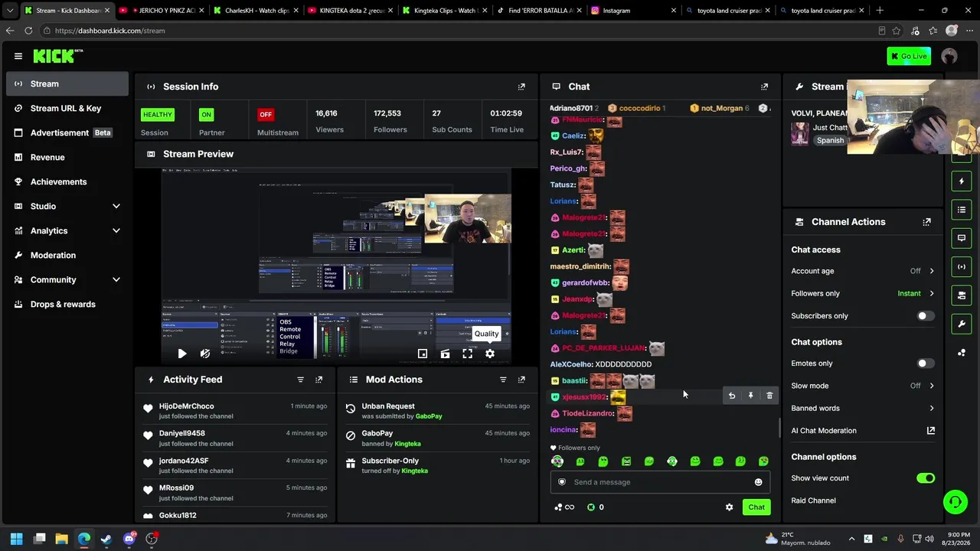Open the hamburger menu beside the Kick logo
The image size is (980, 551).
[18, 56]
